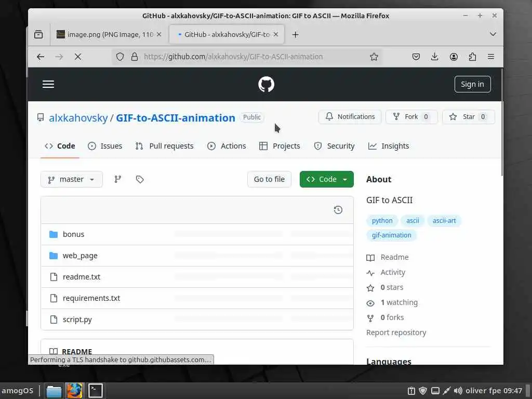View the 0 stars link
This screenshot has width=532, height=399.
[385, 287]
